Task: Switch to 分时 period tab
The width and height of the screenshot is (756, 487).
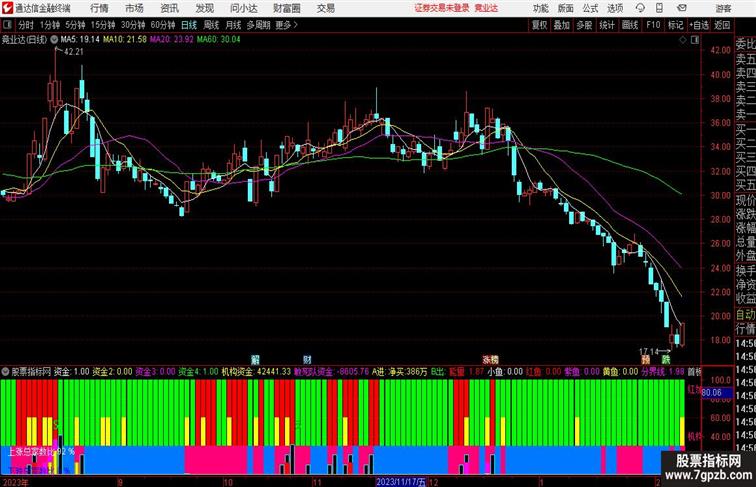Action: (x=26, y=25)
